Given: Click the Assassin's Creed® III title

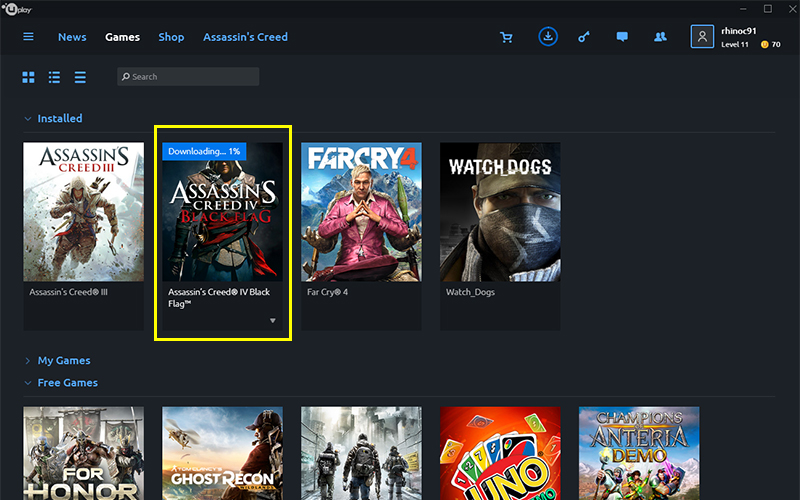Looking at the screenshot, I should tap(68, 292).
